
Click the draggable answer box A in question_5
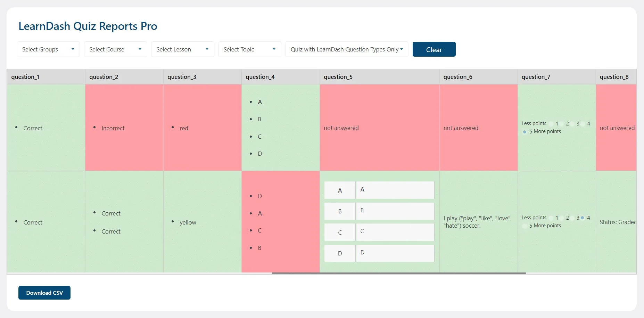click(395, 190)
